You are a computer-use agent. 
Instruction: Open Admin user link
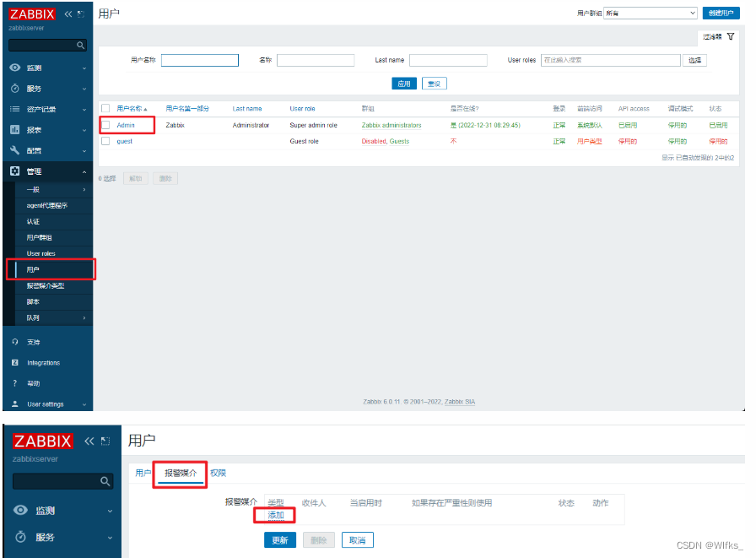126,126
